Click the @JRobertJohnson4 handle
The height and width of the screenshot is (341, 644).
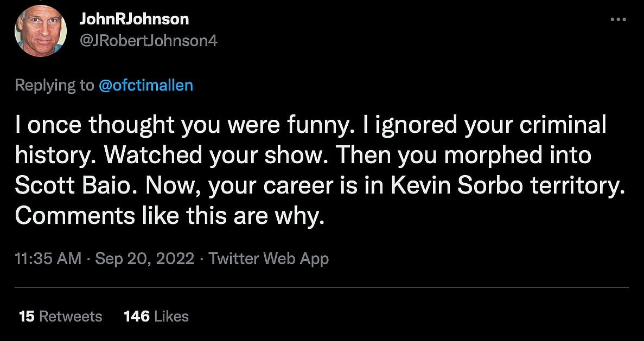148,41
